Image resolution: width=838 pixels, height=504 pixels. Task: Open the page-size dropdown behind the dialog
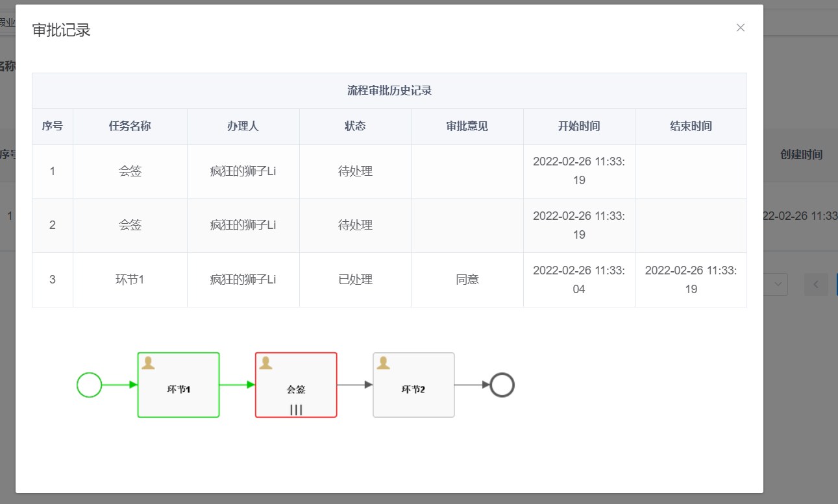778,284
